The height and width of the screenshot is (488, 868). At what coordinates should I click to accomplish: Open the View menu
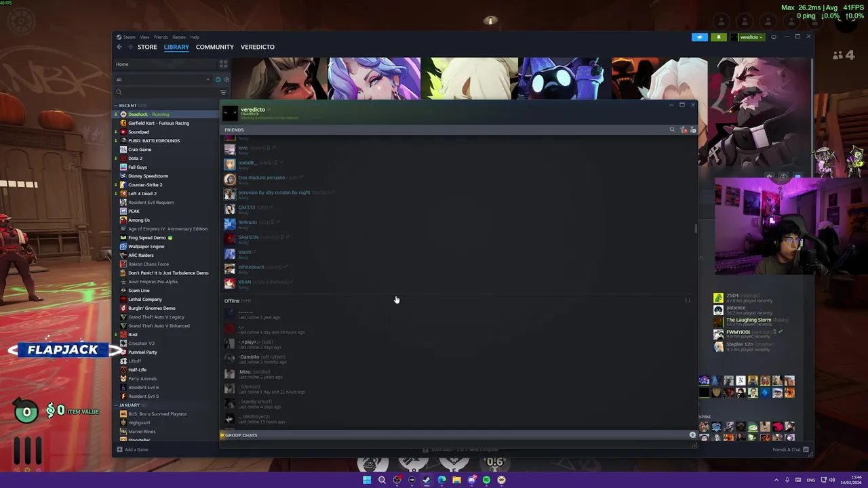coord(144,37)
